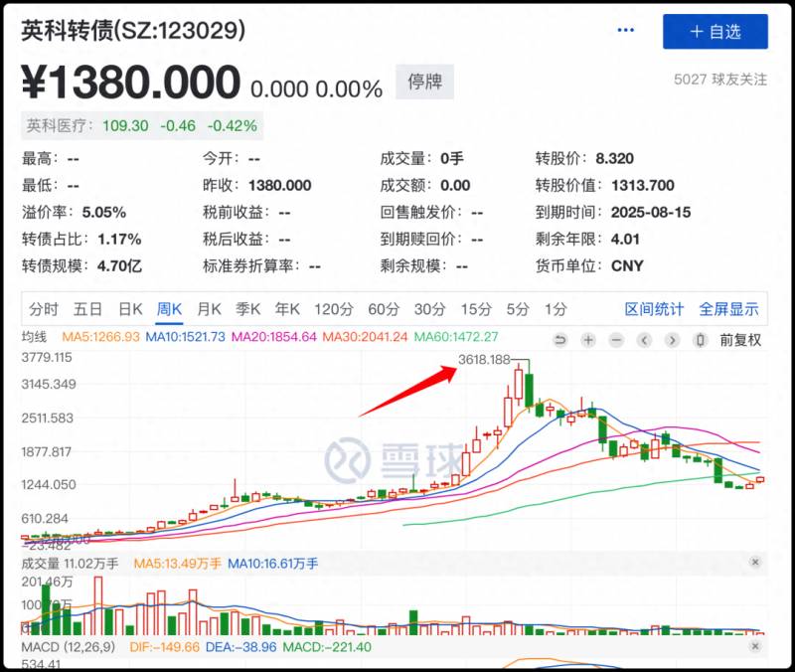
Task: Switch to 5分 tab
Action: pos(518,309)
